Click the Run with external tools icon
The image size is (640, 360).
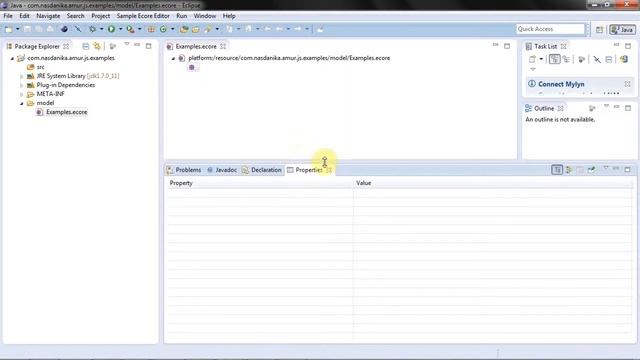130,29
